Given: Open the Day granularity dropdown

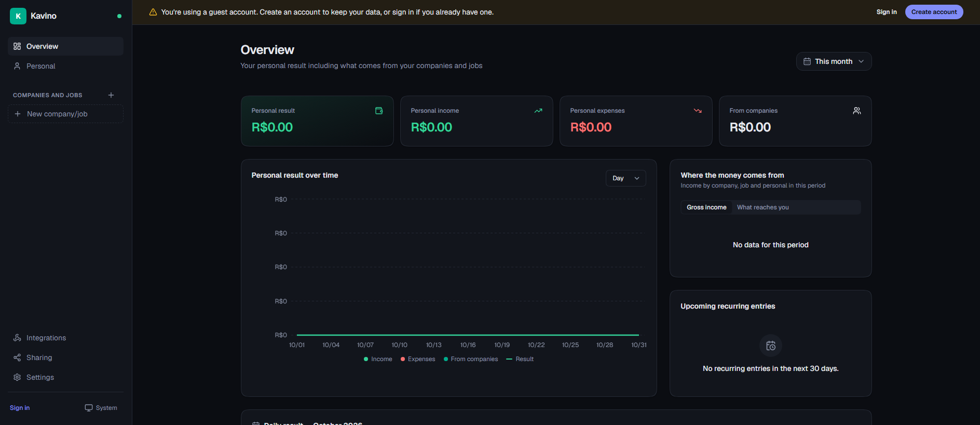Looking at the screenshot, I should coord(625,178).
